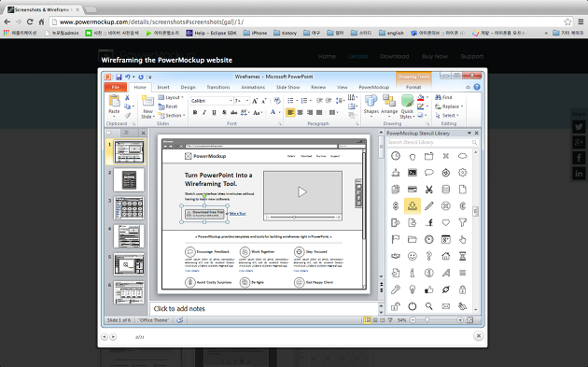The image size is (588, 367).
Task: Toggle justify text alignment button
Action: [319, 112]
